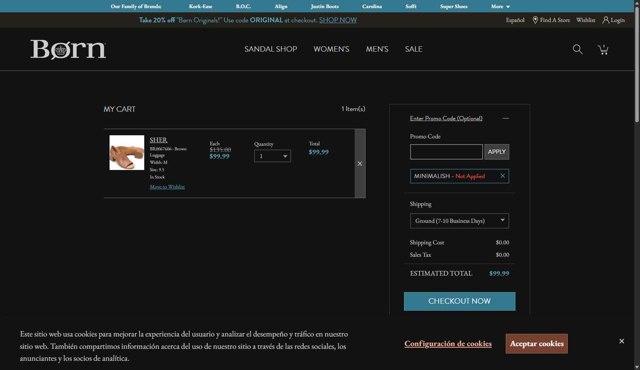640x370 pixels.
Task: Go to B.O.C. brand
Action: coord(243,7)
